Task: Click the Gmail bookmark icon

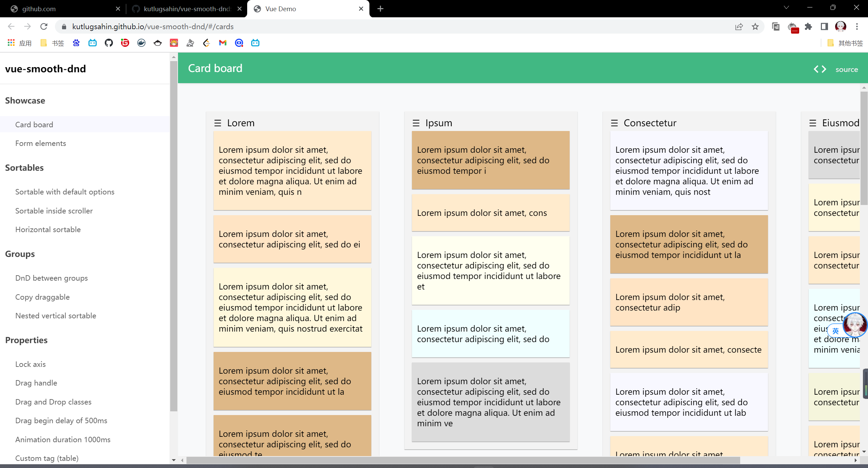Action: pyautogui.click(x=222, y=43)
